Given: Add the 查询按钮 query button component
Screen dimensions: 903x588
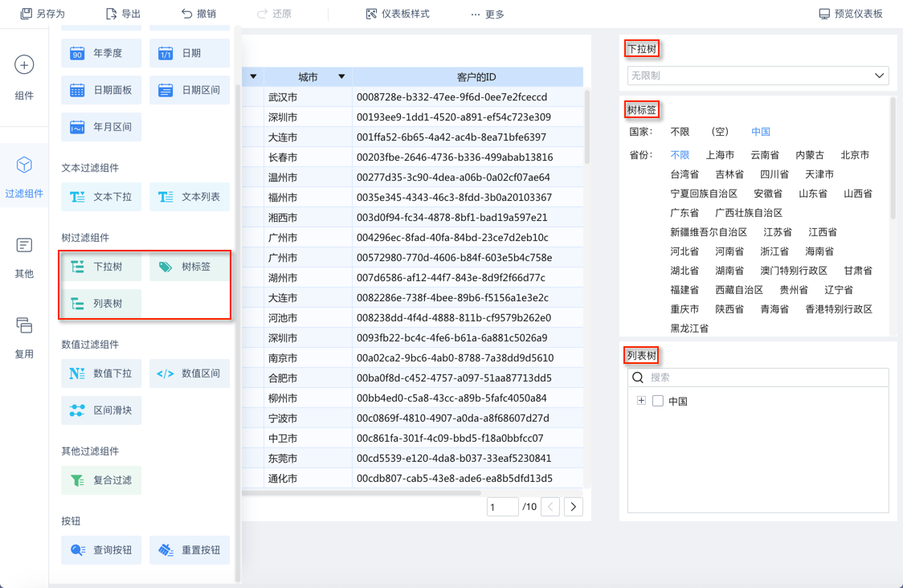Looking at the screenshot, I should click(101, 550).
